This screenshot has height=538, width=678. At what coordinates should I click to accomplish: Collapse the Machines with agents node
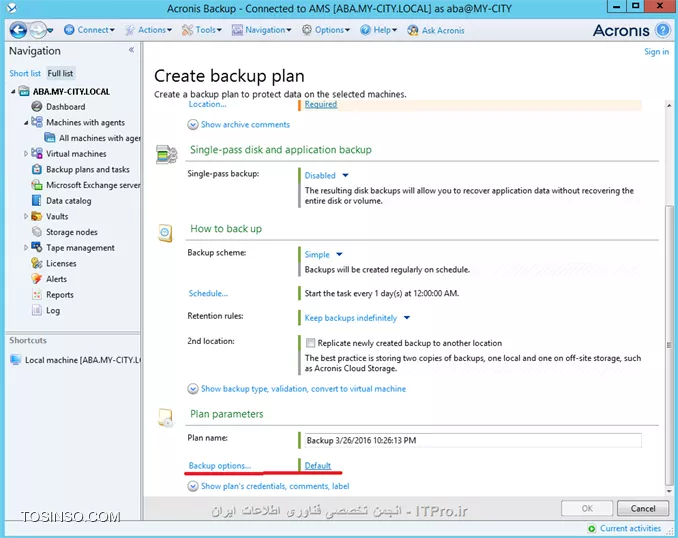[26, 123]
